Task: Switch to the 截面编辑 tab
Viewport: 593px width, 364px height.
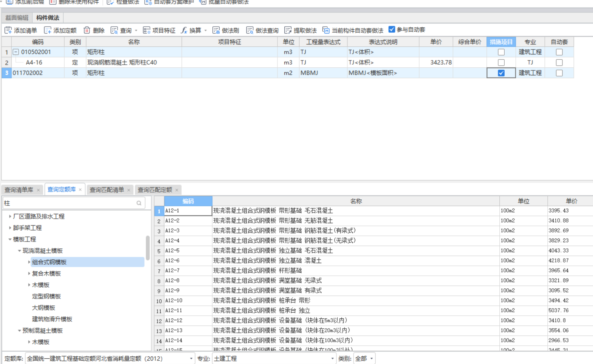Action: [17, 17]
